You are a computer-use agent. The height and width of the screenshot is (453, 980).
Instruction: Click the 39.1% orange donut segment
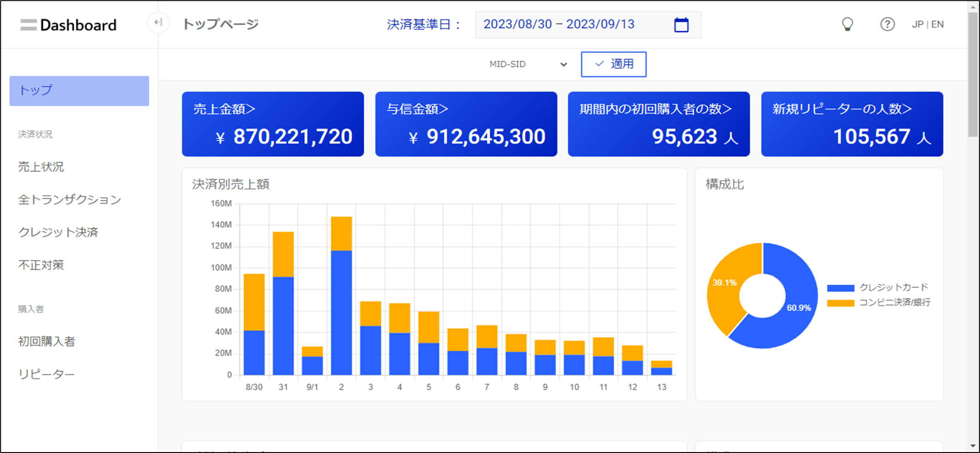click(725, 282)
